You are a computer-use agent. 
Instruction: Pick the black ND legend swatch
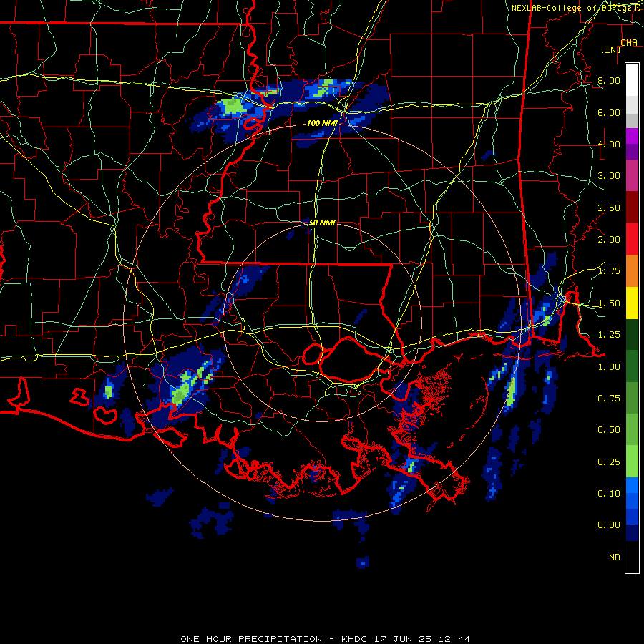click(x=632, y=557)
